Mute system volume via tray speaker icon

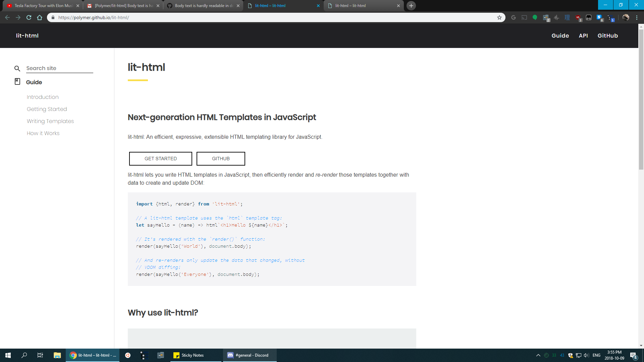click(586, 355)
